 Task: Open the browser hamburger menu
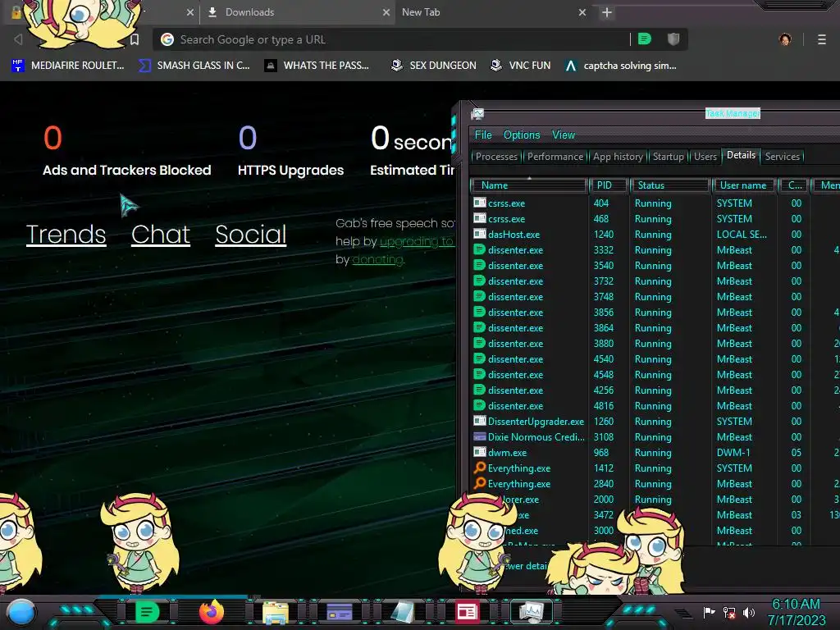(x=822, y=39)
